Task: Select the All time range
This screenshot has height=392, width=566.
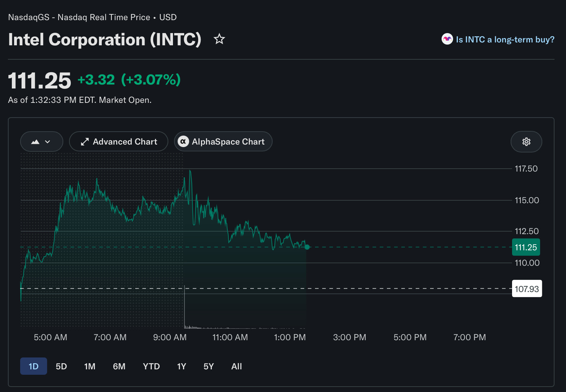Action: [237, 366]
